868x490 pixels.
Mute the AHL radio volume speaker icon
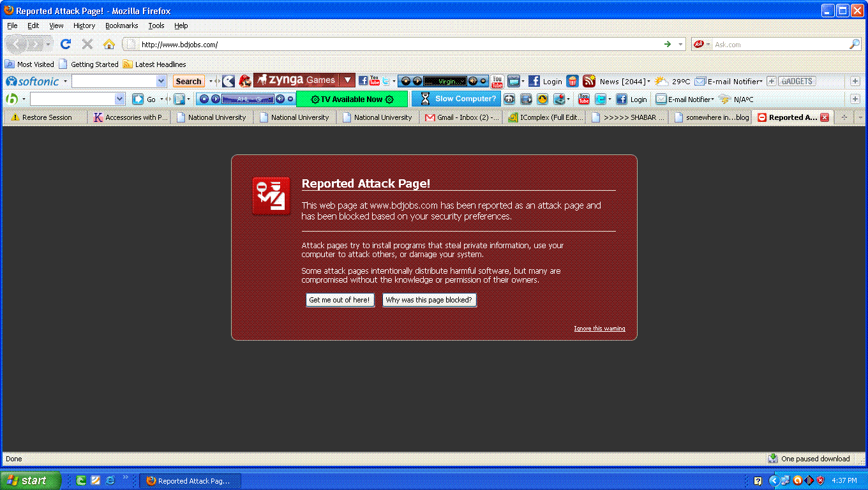pyautogui.click(x=280, y=99)
